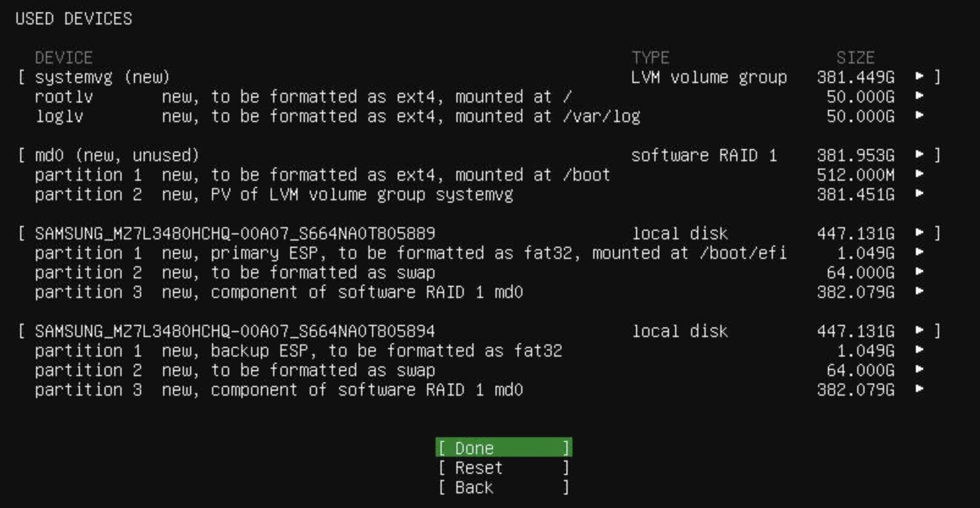Open arrow for primary ESP partition 1.049G
This screenshot has width=980, height=508.
(x=920, y=252)
